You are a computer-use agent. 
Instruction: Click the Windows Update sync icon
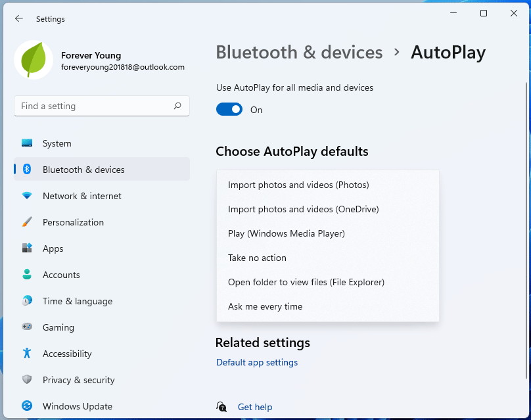click(27, 406)
